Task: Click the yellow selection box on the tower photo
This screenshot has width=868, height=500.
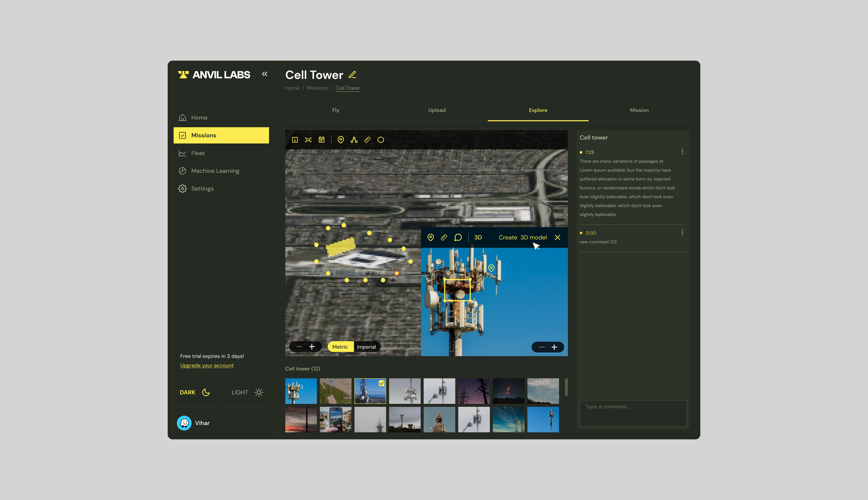Action: pos(457,290)
